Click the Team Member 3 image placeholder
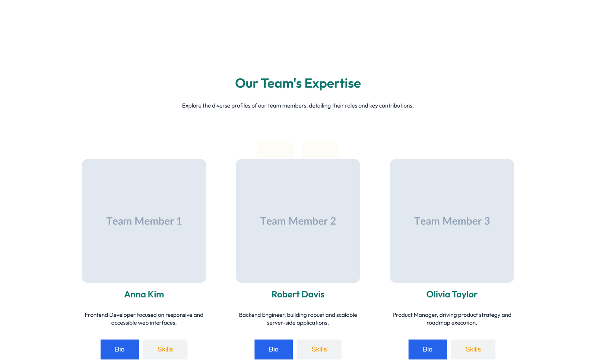The image size is (596, 364). pyautogui.click(x=452, y=221)
